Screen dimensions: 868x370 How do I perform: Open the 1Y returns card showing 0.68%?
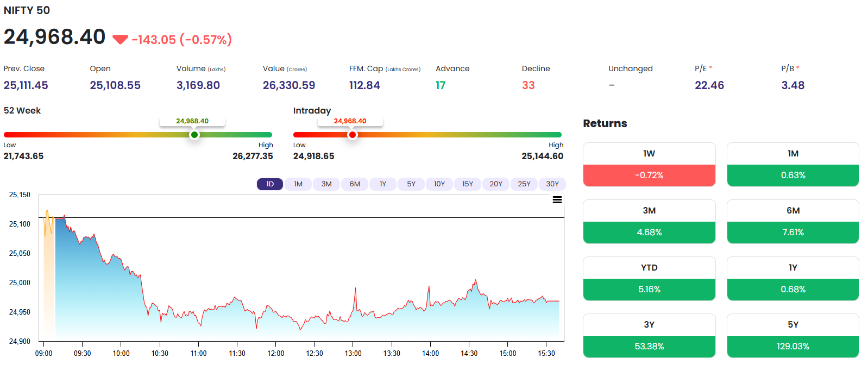click(x=793, y=279)
